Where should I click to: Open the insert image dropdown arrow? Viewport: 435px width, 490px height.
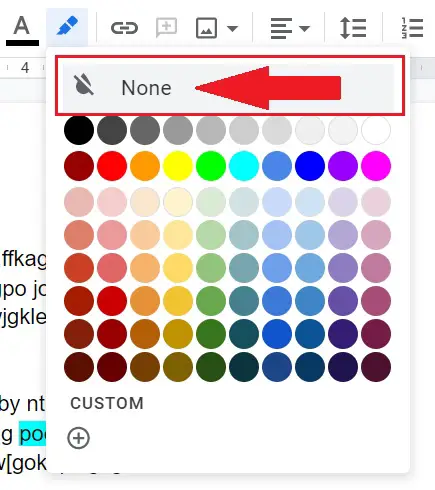tap(232, 28)
